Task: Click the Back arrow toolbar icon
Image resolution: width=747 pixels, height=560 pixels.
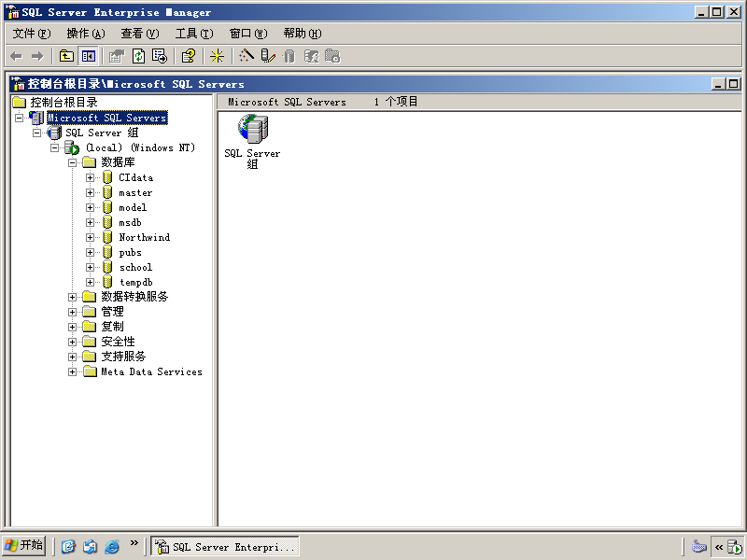Action: [16, 56]
